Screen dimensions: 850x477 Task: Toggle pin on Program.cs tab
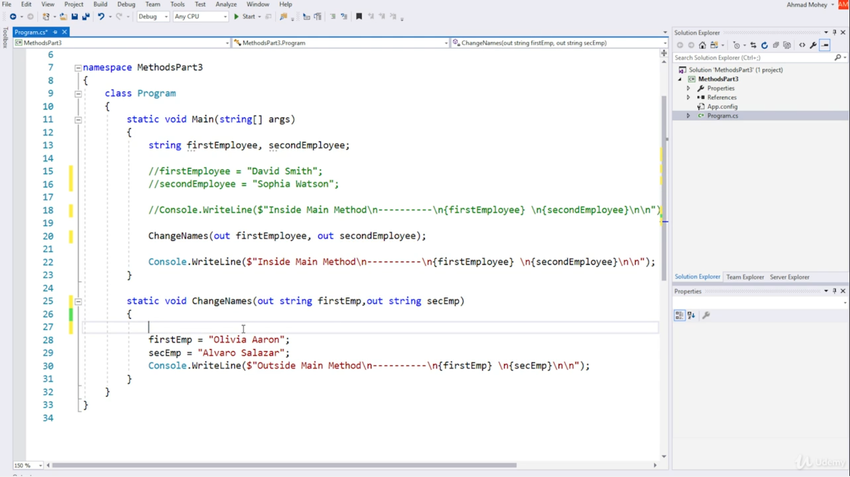point(55,32)
